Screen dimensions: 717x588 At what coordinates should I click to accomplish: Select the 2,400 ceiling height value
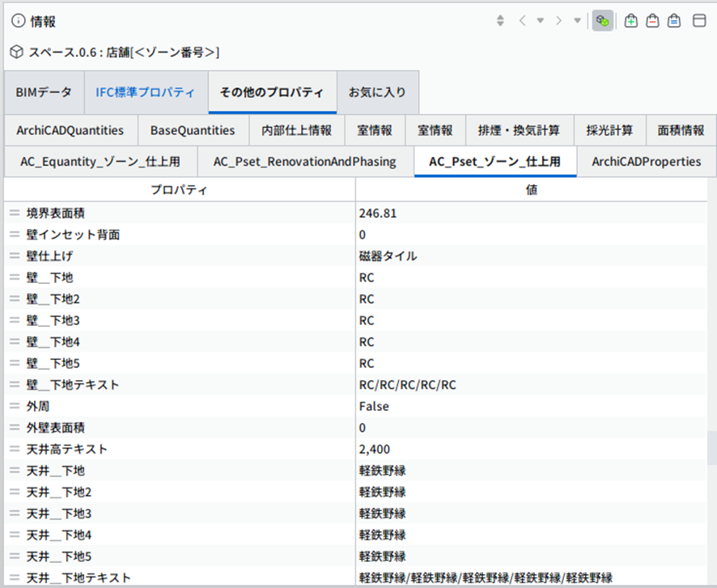(375, 449)
